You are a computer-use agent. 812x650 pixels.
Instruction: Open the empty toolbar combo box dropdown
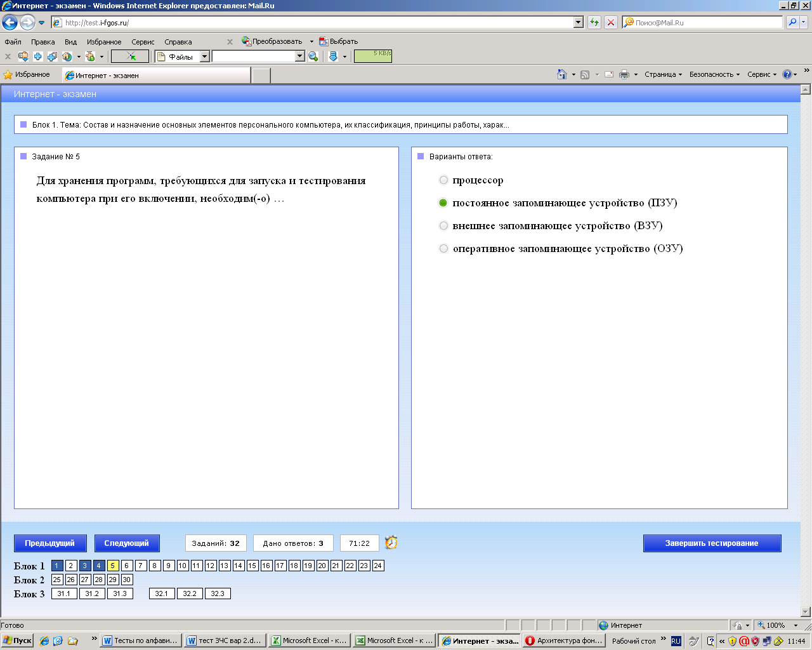[x=300, y=56]
